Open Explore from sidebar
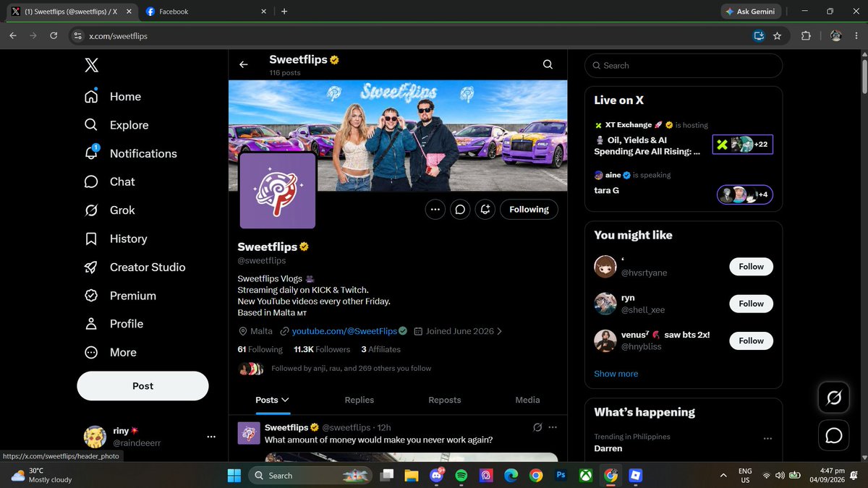 click(x=116, y=125)
